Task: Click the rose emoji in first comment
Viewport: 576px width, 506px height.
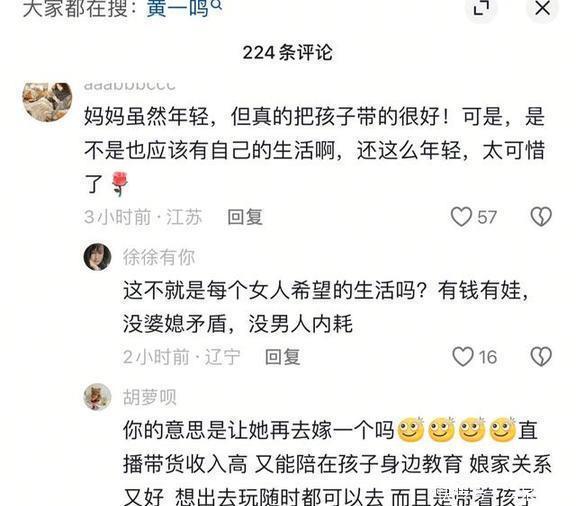Action: coord(119,184)
